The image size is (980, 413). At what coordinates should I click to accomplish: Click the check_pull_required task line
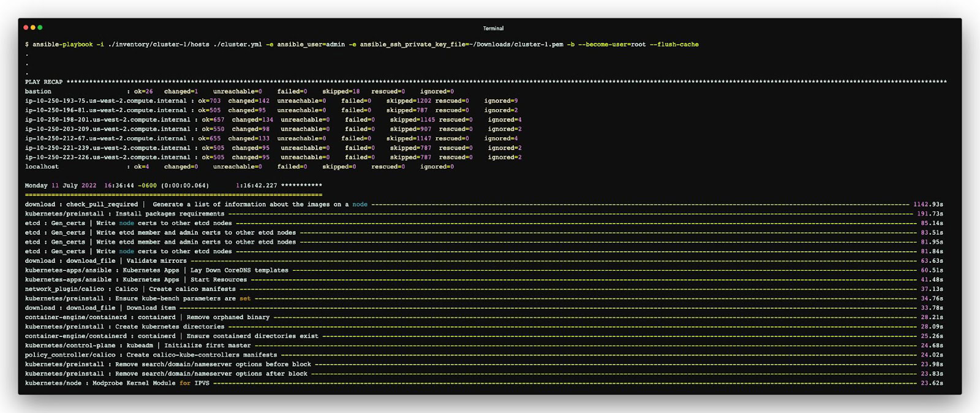pyautogui.click(x=484, y=205)
